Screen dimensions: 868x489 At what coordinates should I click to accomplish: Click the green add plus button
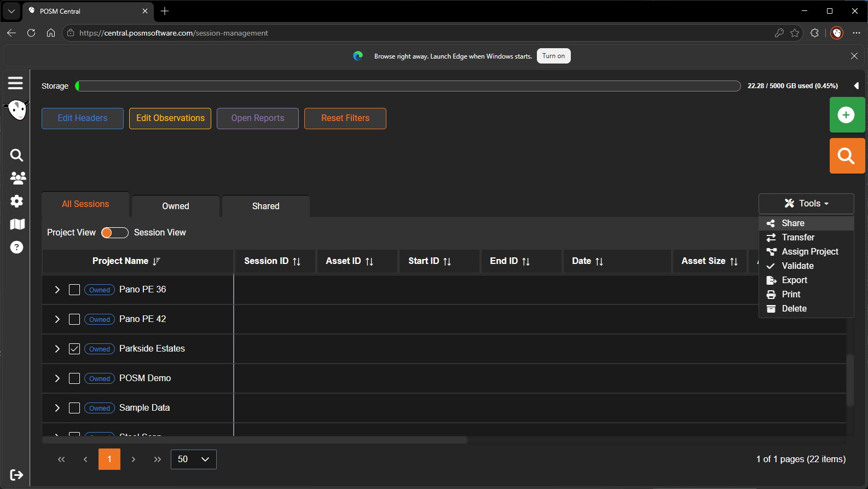tap(847, 115)
